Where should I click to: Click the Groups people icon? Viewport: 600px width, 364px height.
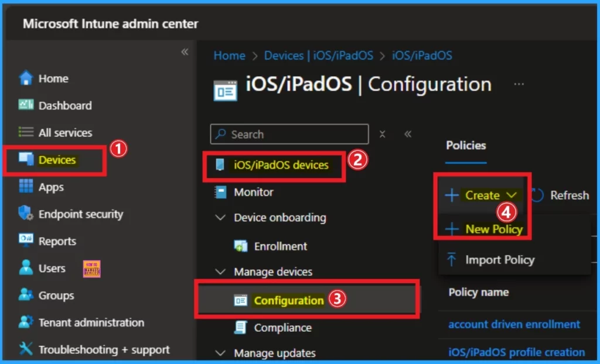[x=26, y=295]
